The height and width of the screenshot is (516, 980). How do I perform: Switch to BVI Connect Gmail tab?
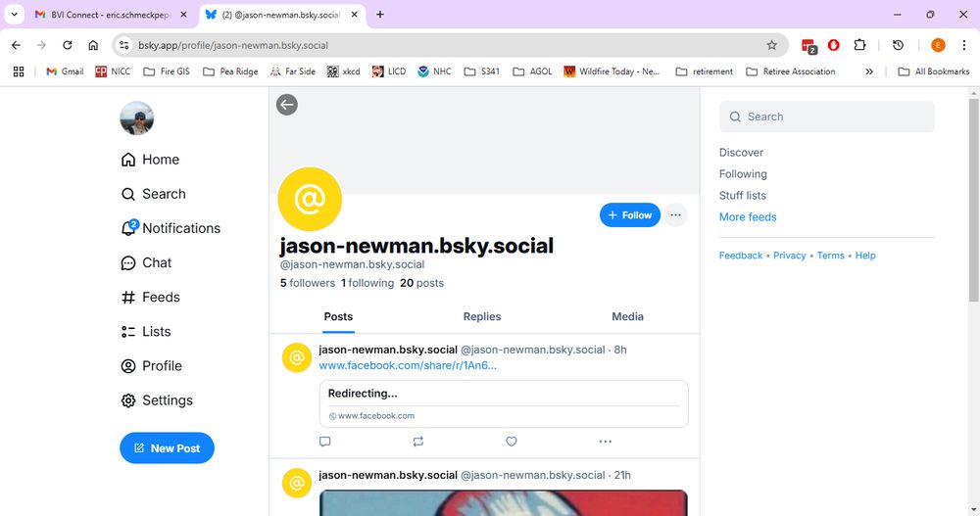point(112,15)
